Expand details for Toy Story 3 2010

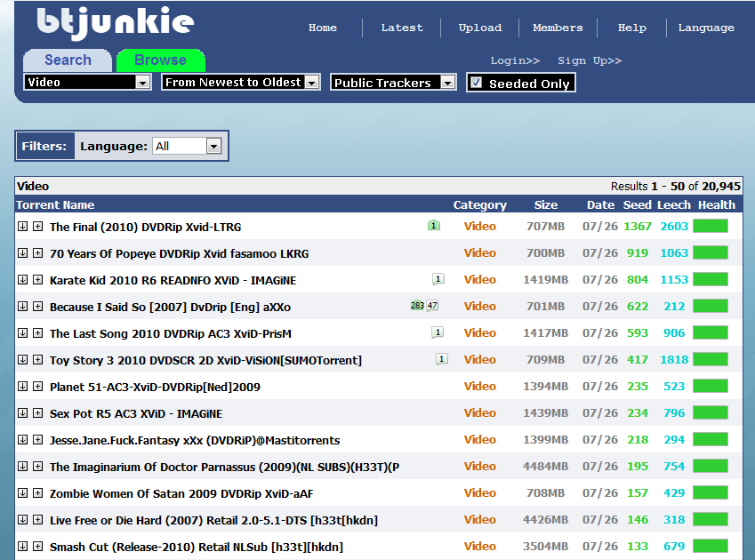coord(37,359)
